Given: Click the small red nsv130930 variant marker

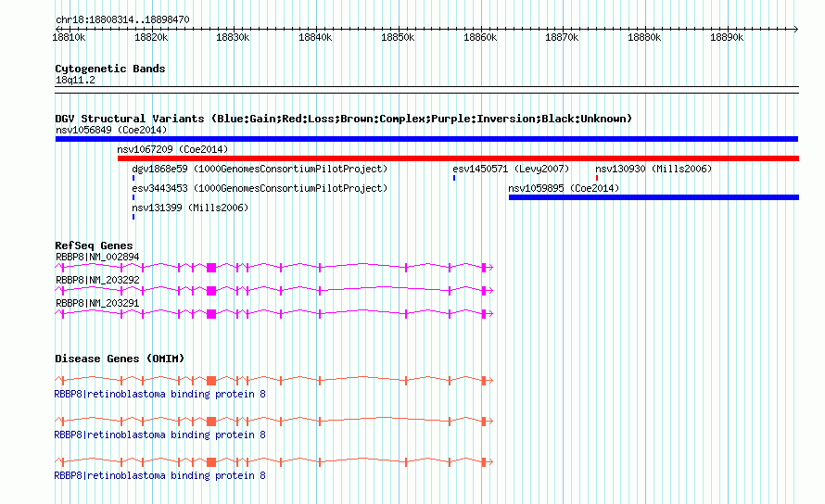Looking at the screenshot, I should (597, 179).
